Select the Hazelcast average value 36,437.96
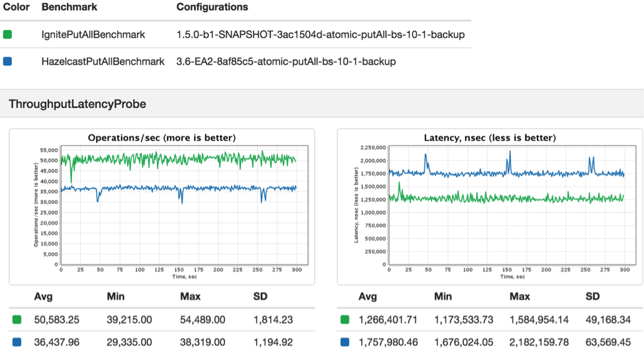 click(57, 342)
